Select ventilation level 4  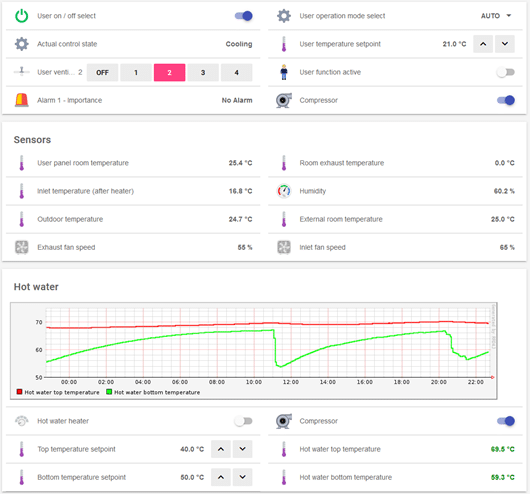point(236,72)
